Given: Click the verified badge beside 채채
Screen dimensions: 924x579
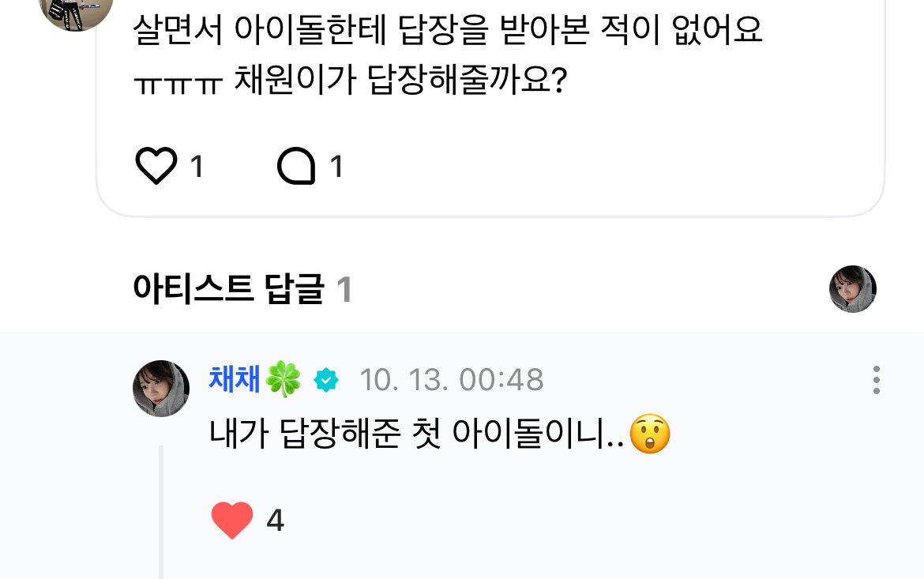Looking at the screenshot, I should 326,381.
